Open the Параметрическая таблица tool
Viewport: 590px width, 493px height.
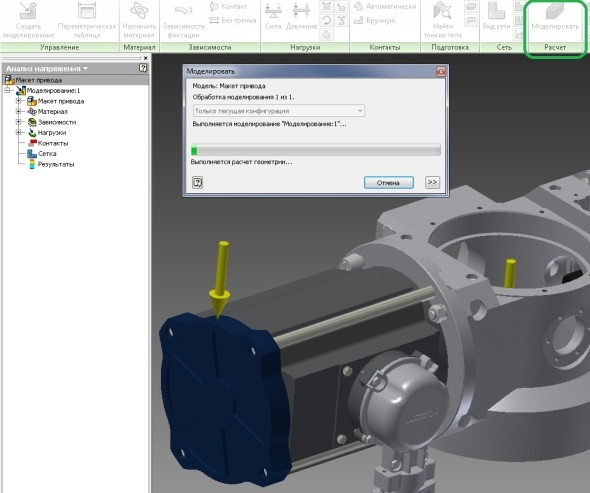pyautogui.click(x=87, y=20)
